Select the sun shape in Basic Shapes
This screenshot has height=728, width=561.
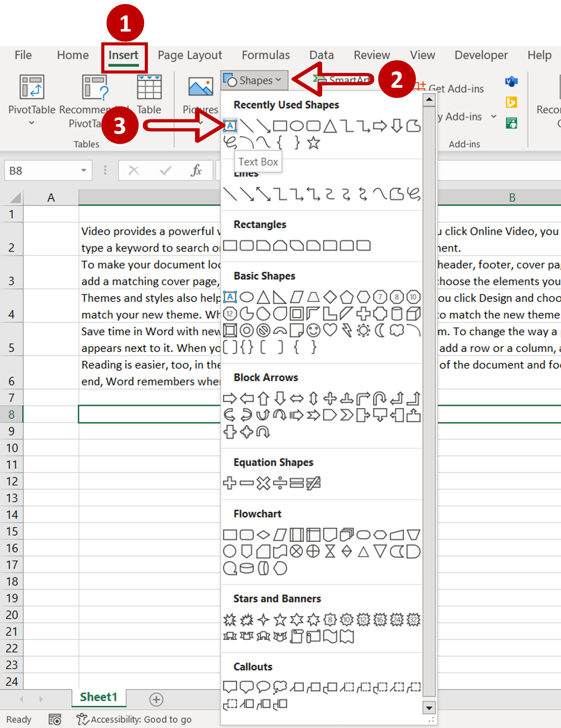pos(363,330)
